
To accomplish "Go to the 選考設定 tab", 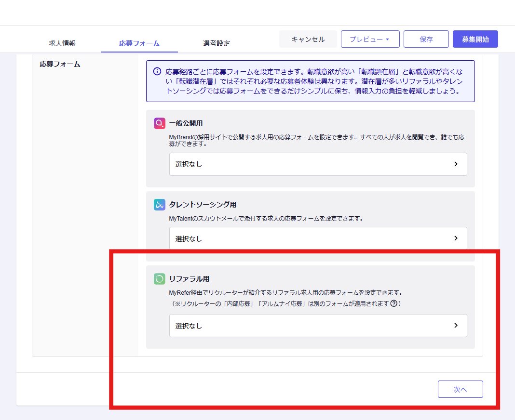I will 217,43.
